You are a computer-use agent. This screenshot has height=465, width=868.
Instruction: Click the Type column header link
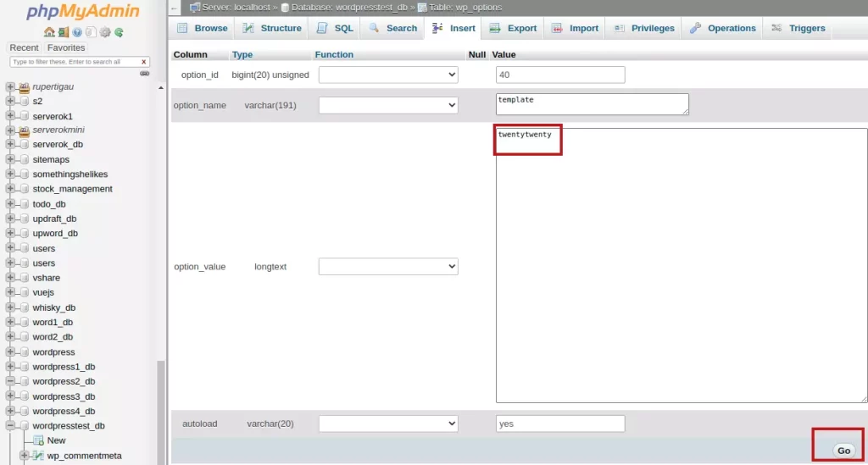(x=242, y=55)
